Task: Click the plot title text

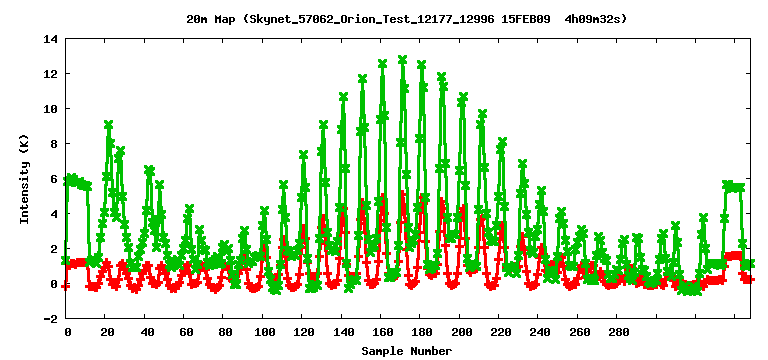Action: point(407,19)
